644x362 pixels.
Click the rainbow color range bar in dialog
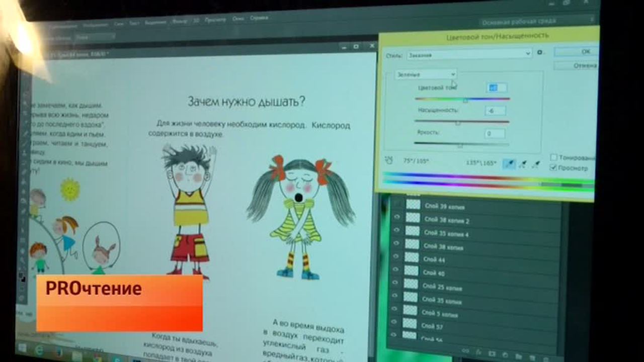488,182
